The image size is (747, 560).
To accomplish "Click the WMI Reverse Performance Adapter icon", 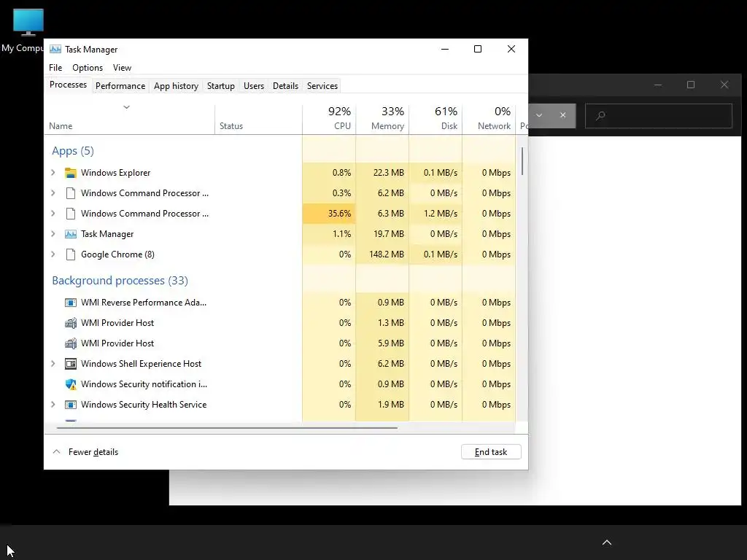I will [71, 303].
